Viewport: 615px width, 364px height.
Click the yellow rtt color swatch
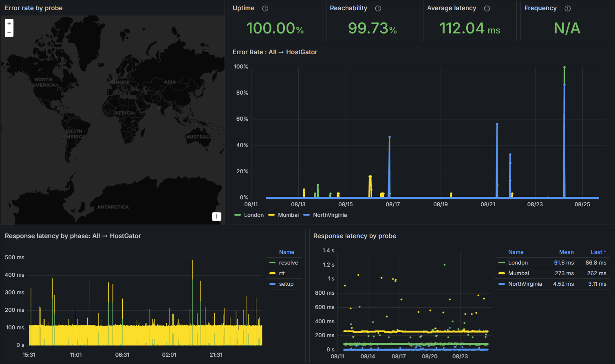[272, 274]
